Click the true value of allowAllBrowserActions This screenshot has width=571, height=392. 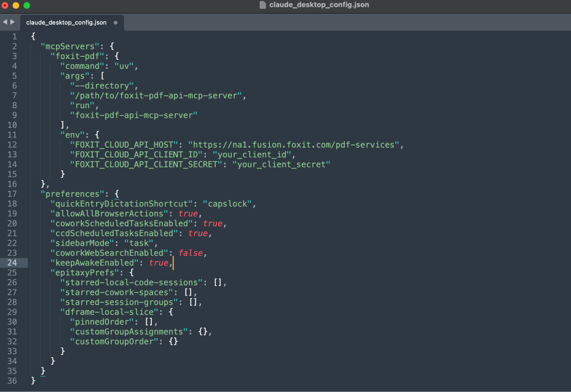point(188,214)
